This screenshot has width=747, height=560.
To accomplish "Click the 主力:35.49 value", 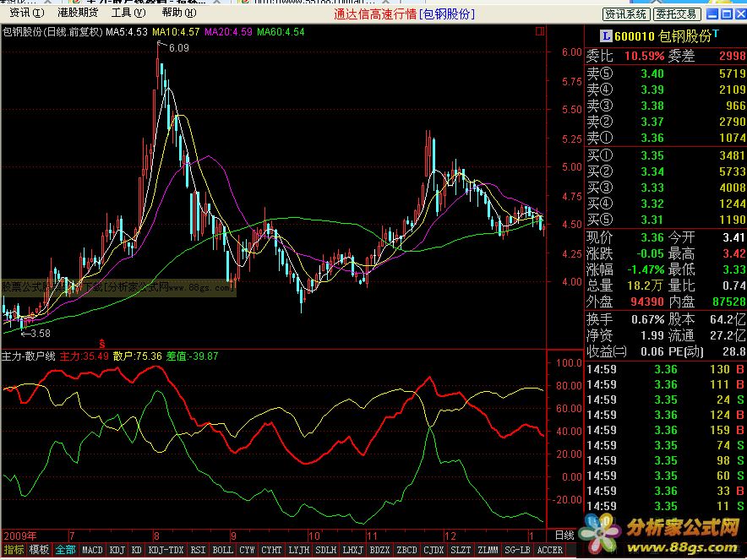I will coord(85,356).
